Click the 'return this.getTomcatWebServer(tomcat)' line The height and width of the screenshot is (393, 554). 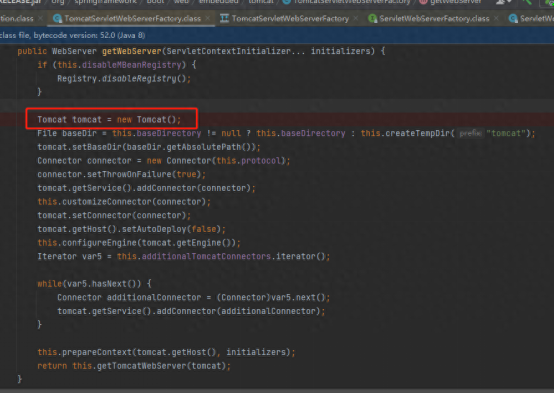(x=134, y=366)
